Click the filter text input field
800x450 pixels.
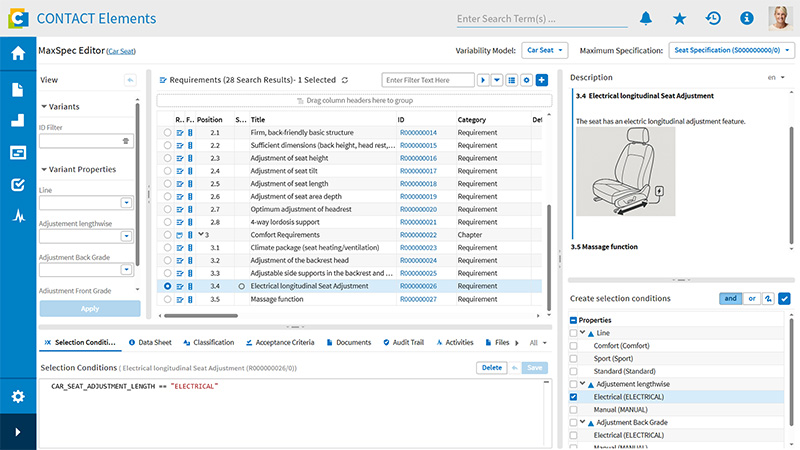(x=427, y=80)
